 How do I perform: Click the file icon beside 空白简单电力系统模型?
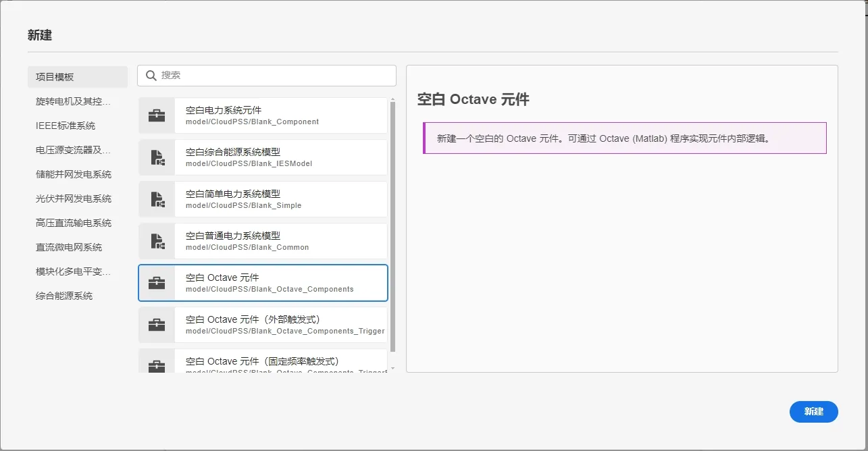[157, 198]
